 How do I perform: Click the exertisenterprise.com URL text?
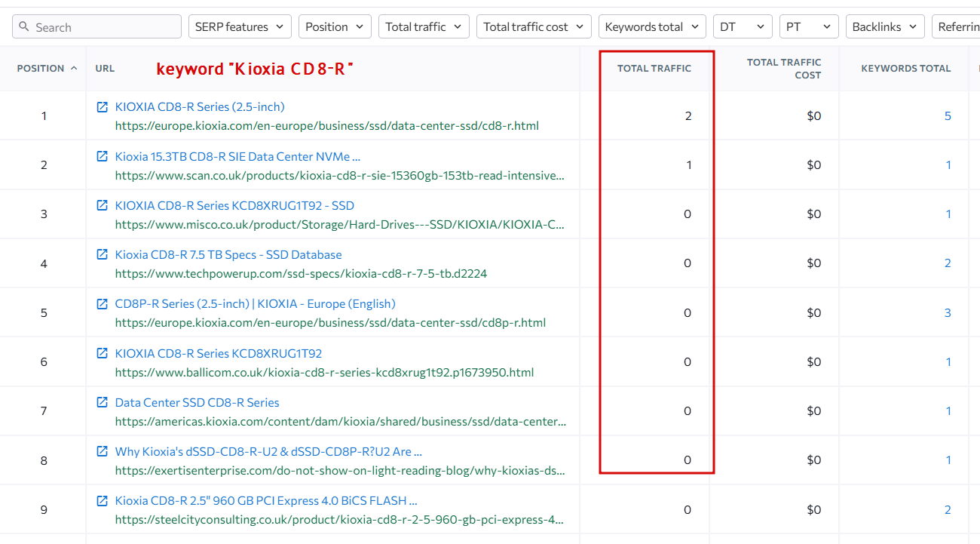[x=341, y=471]
